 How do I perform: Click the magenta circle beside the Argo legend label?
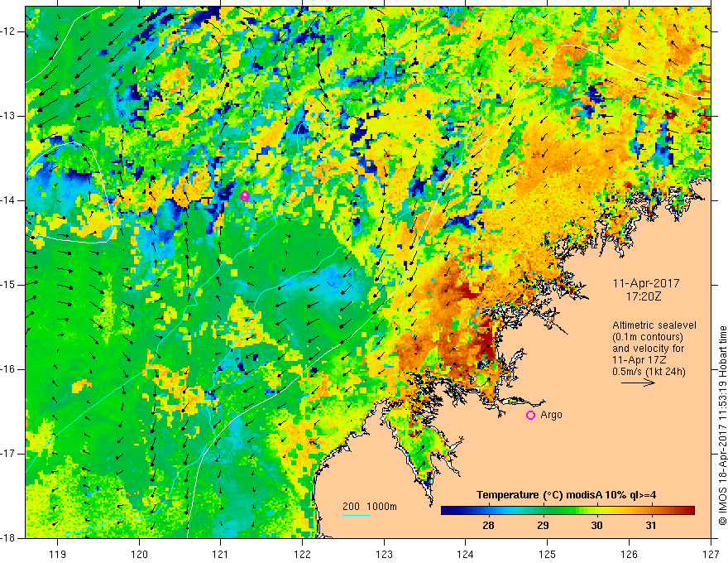pos(530,416)
